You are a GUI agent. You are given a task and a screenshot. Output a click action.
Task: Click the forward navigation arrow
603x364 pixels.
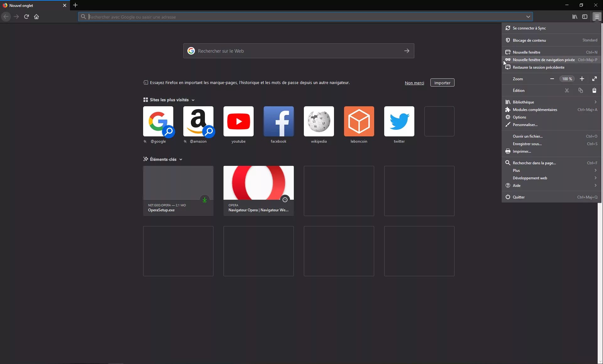[x=16, y=17]
